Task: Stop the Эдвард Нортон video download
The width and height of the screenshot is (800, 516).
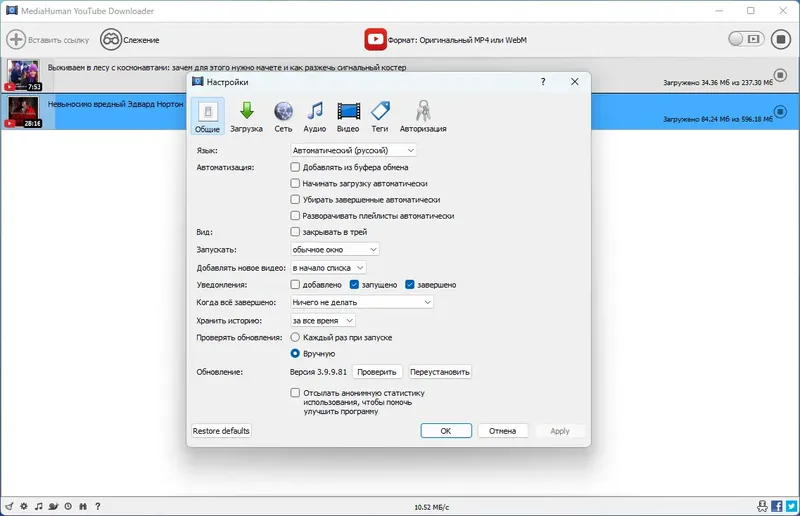Action: (780, 111)
